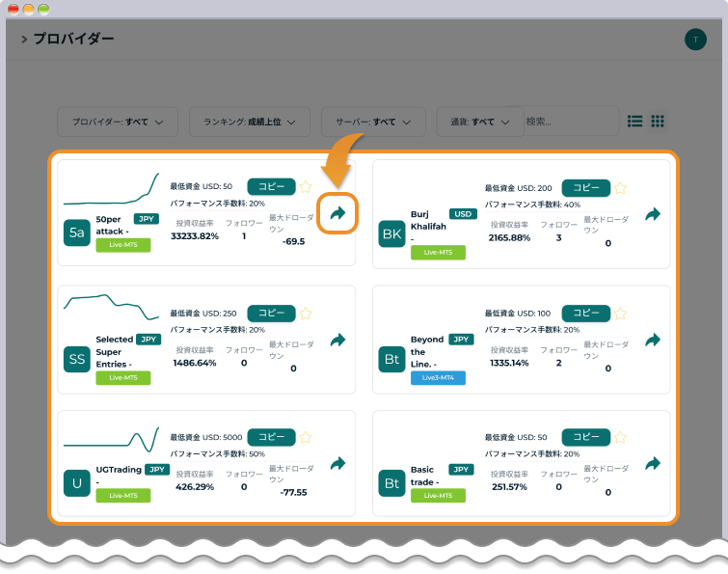Star the Selected Super Entries provider
The image size is (728, 574).
click(306, 314)
